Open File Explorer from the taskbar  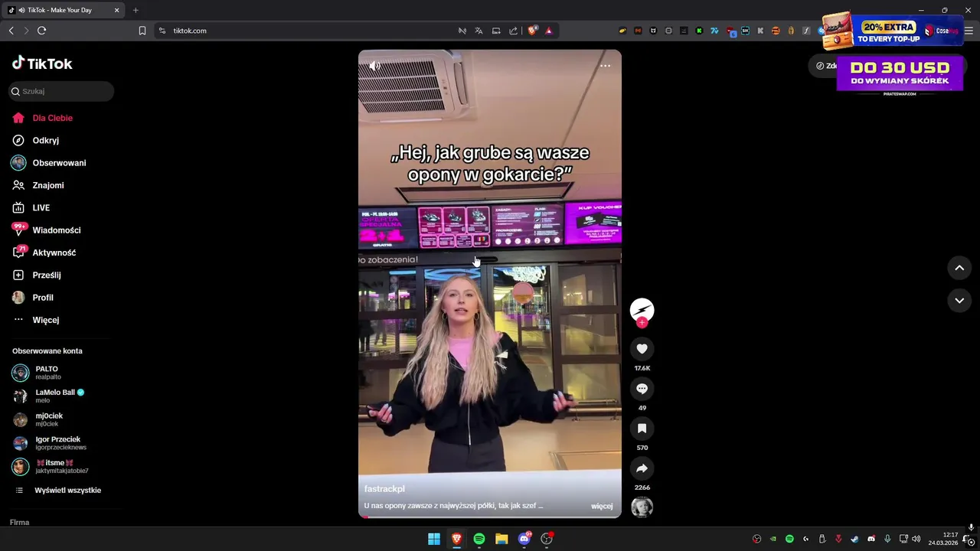pos(501,539)
